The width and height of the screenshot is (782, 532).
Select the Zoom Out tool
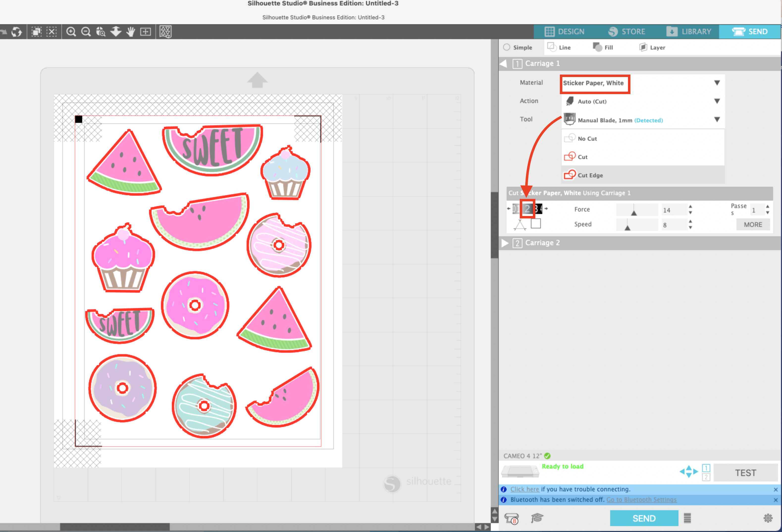point(86,32)
